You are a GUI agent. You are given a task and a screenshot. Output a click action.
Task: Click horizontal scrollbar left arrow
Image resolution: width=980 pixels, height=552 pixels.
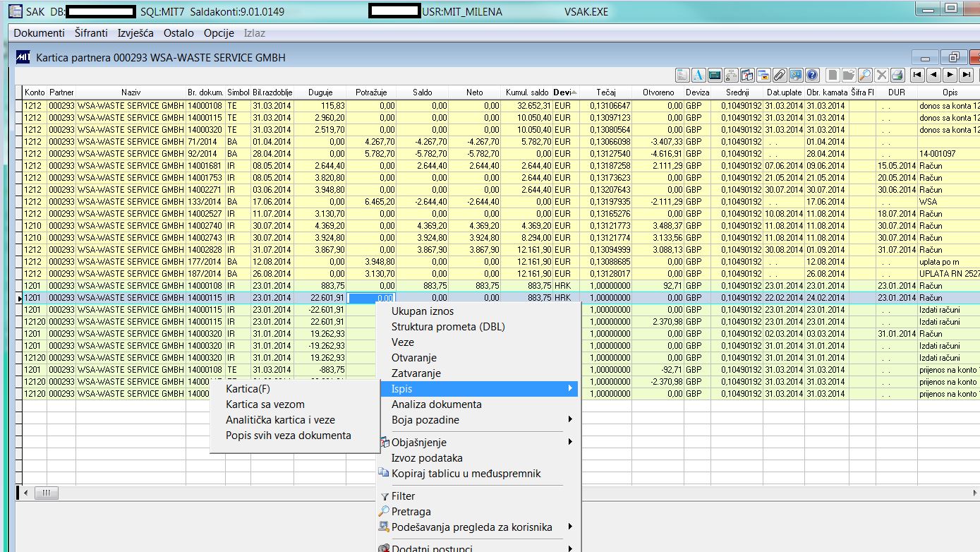point(26,492)
